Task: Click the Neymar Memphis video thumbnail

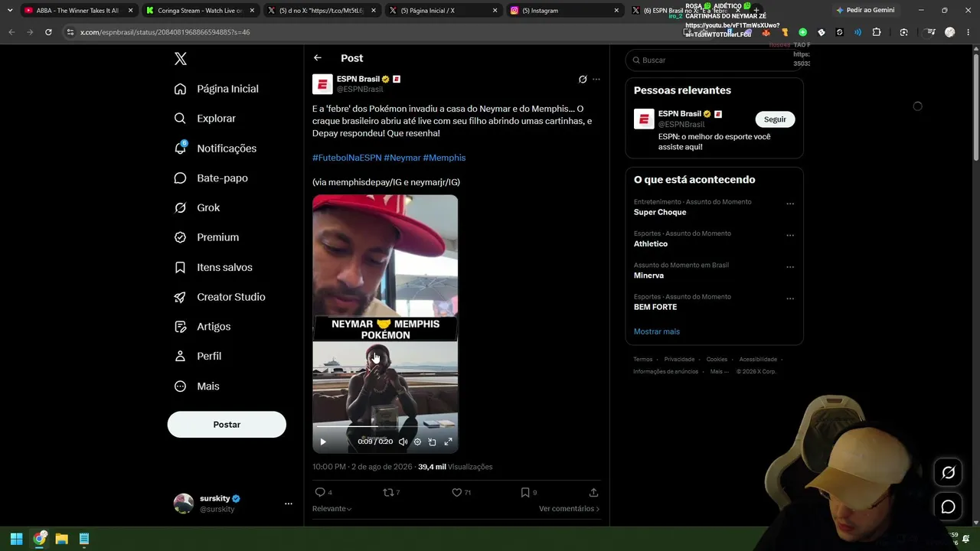Action: coord(385,324)
